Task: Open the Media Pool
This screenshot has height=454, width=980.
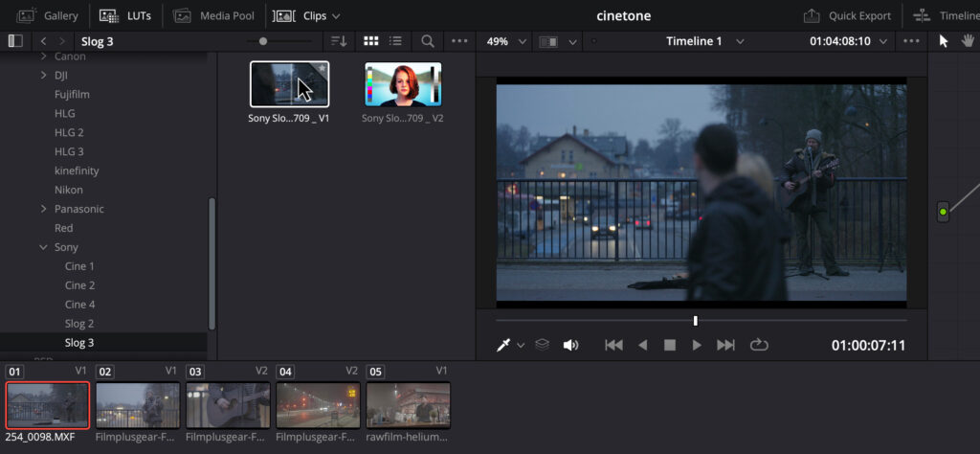Action: click(212, 15)
